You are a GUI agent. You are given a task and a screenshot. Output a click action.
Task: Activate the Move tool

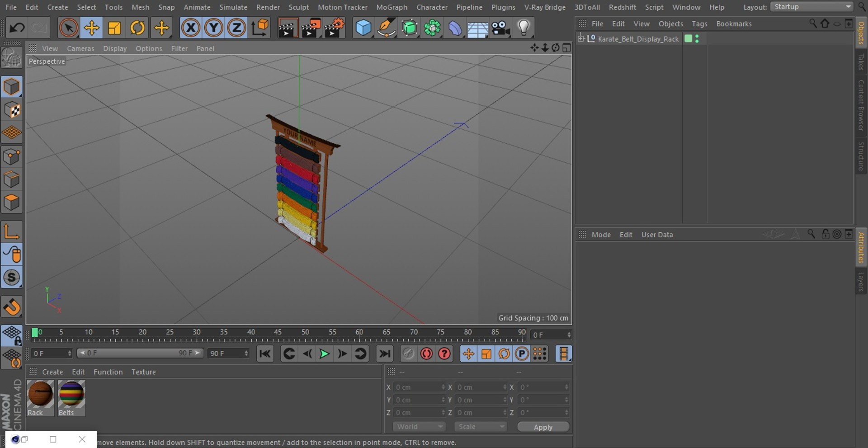point(91,28)
